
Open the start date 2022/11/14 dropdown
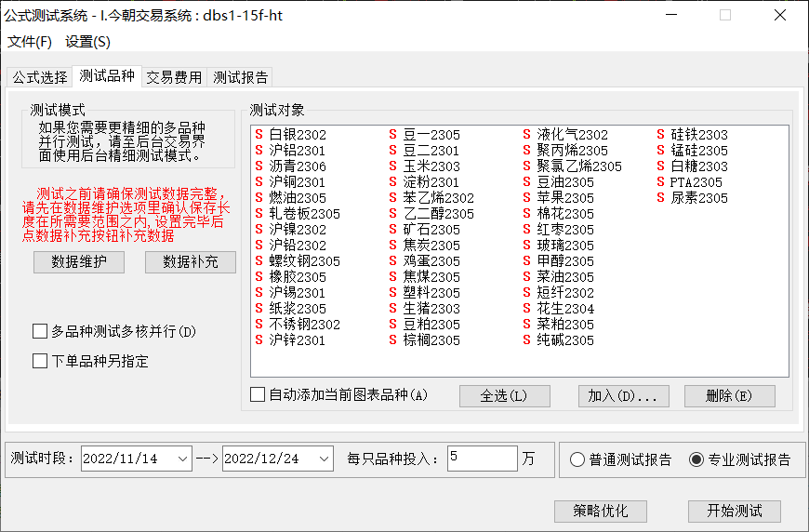tap(182, 459)
